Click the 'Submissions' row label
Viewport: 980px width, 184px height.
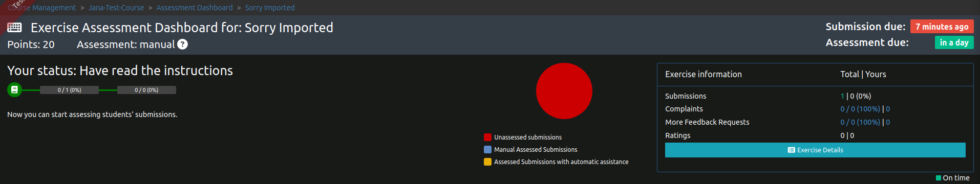click(685, 96)
